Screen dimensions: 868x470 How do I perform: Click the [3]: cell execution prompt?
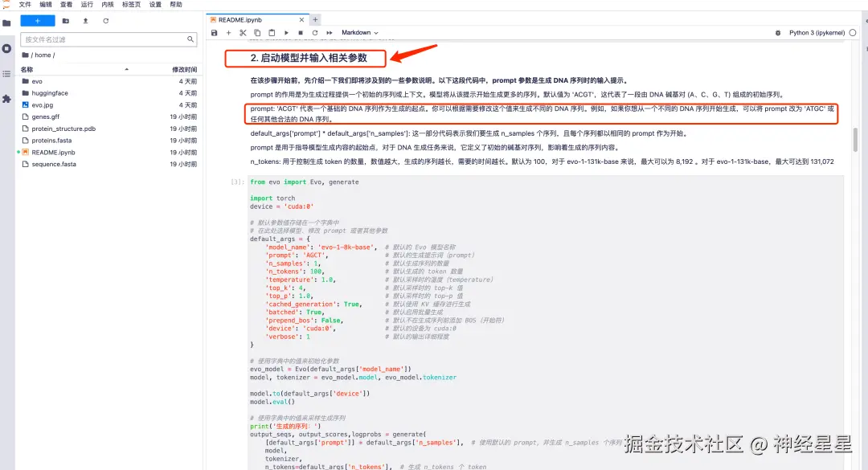click(x=237, y=182)
